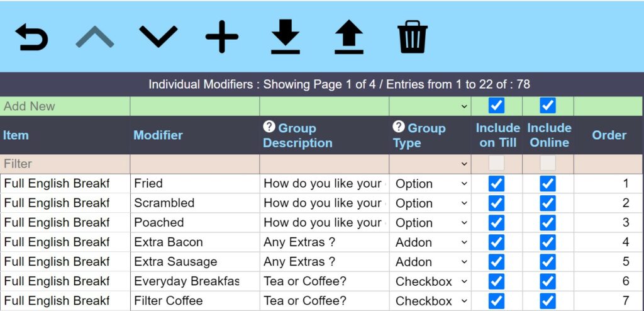
Task: Change Group Type for Scrambled modifier
Action: [x=431, y=203]
